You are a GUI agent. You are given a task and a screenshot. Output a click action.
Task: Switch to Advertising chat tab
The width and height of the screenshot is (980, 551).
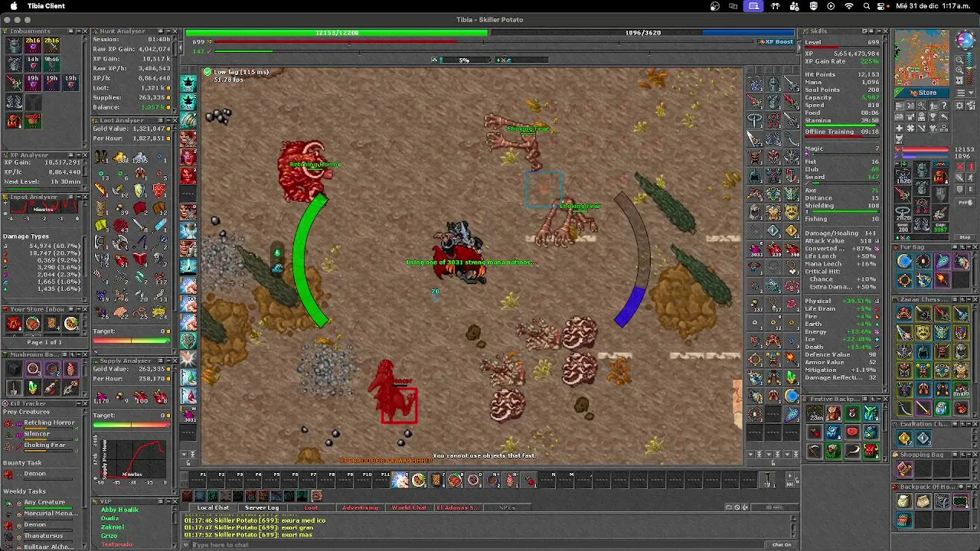point(360,507)
